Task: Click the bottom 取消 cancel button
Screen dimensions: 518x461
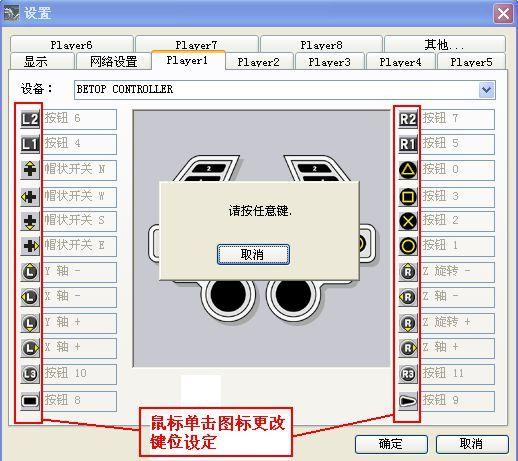Action: [472, 444]
